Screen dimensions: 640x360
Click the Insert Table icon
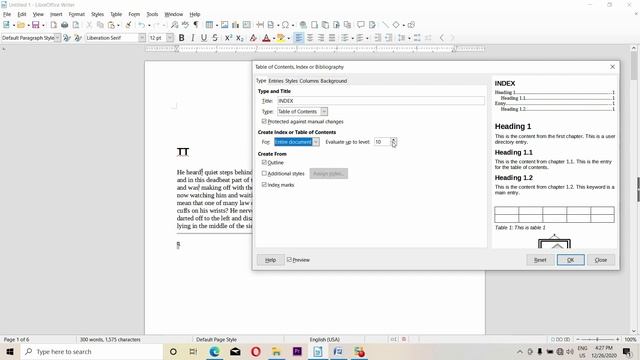point(209,25)
